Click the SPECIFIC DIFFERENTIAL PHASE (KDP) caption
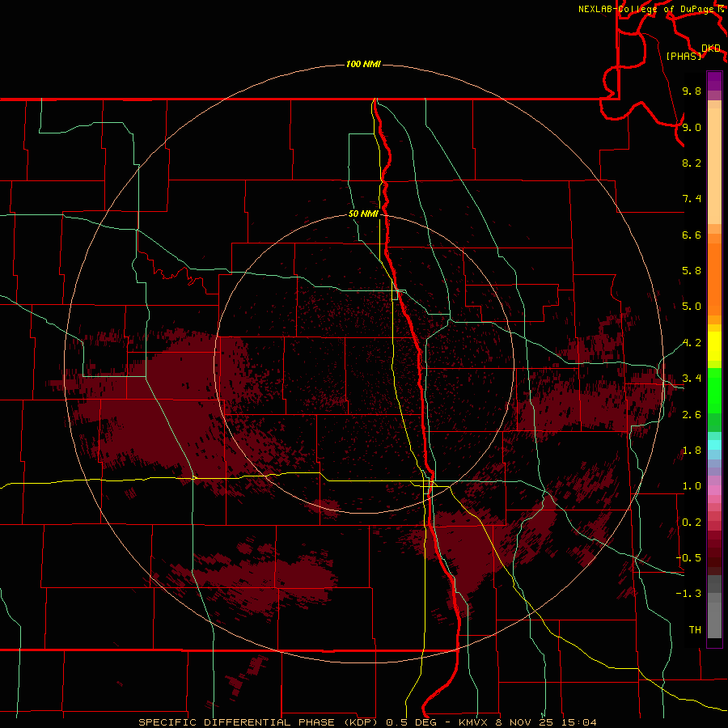The width and height of the screenshot is (728, 728). [260, 722]
